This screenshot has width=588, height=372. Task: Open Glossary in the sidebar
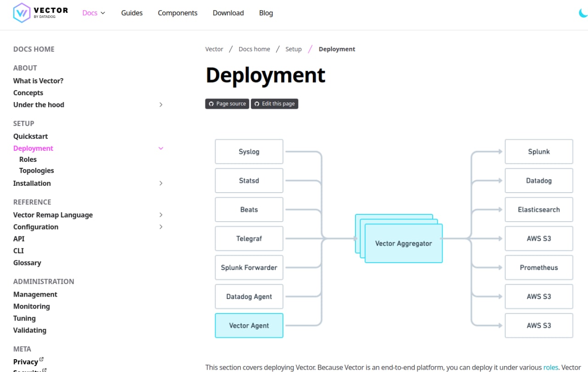(27, 263)
